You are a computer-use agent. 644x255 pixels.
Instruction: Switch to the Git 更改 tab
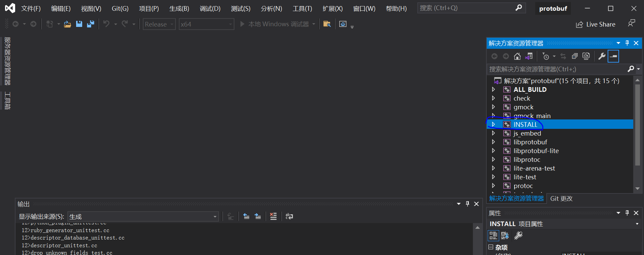pos(561,198)
